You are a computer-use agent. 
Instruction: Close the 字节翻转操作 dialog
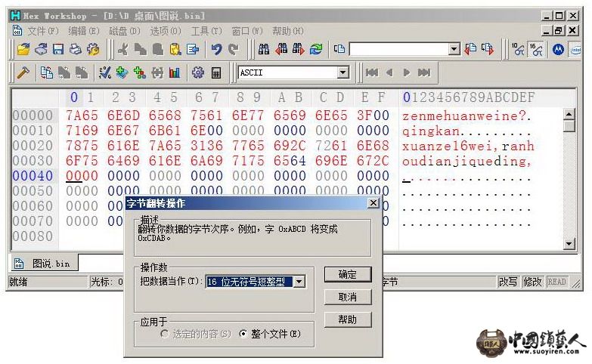[373, 203]
